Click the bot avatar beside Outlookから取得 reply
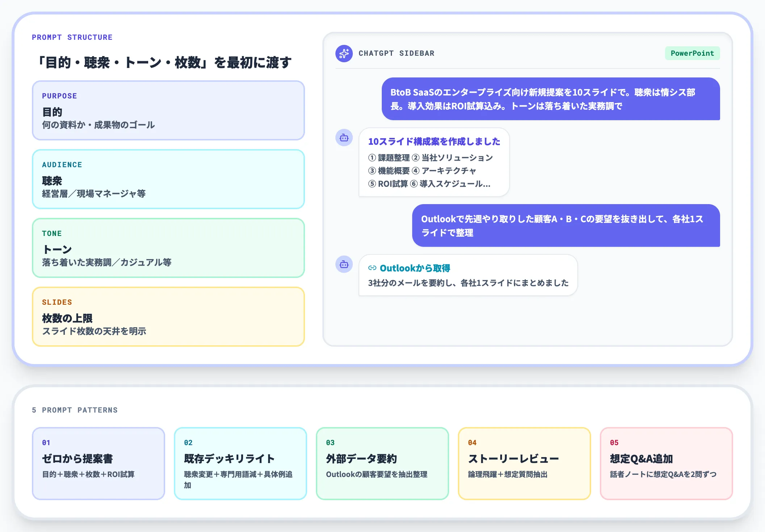The height and width of the screenshot is (532, 765). [x=344, y=264]
